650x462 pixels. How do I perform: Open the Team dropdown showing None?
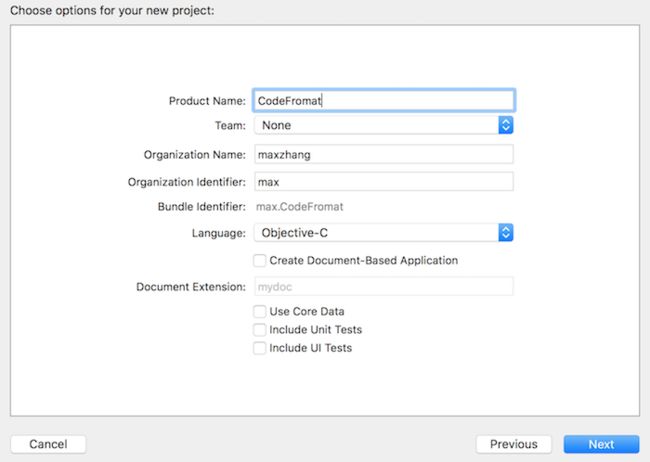pos(383,125)
